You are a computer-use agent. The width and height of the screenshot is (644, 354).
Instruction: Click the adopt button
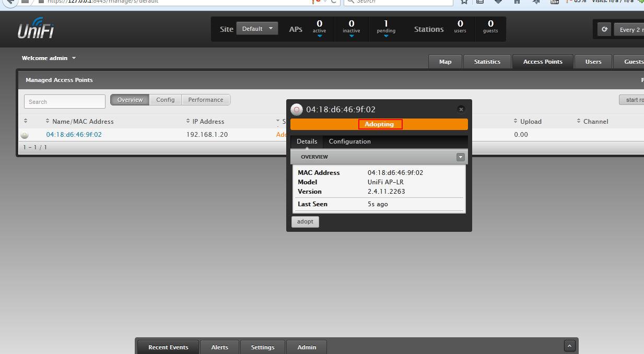(x=305, y=221)
